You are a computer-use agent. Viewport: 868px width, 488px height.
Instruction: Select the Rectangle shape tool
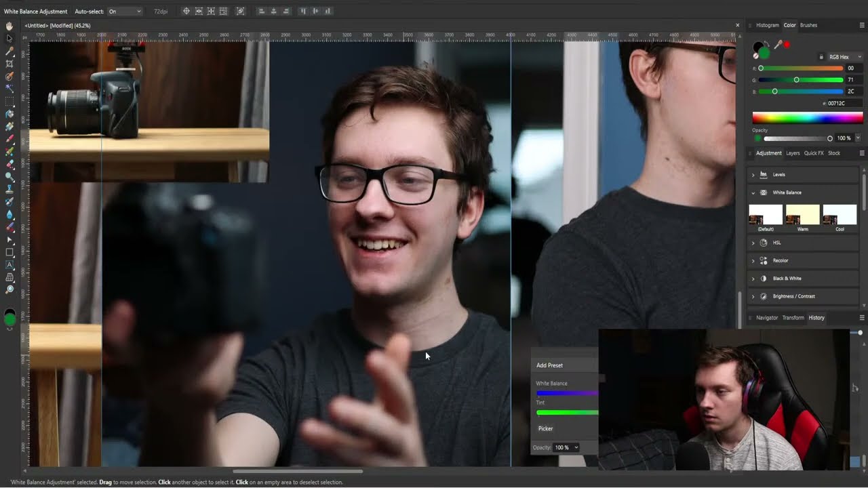[9, 251]
